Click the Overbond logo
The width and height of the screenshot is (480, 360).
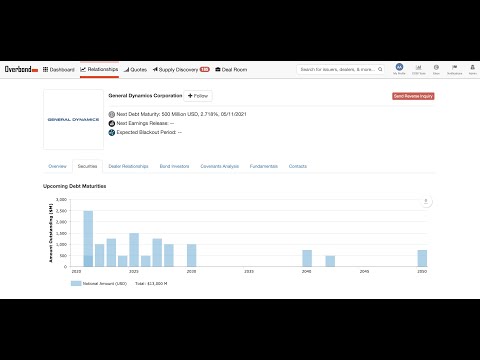21,69
